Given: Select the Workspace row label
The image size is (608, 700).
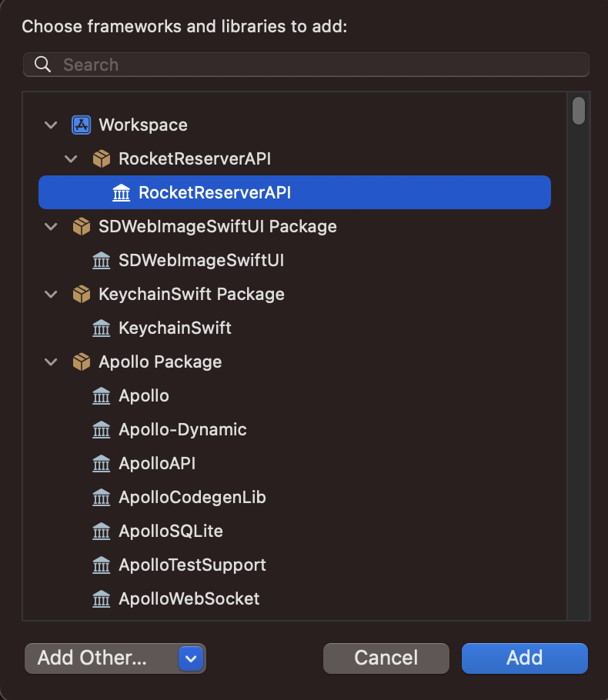Looking at the screenshot, I should click(x=143, y=125).
